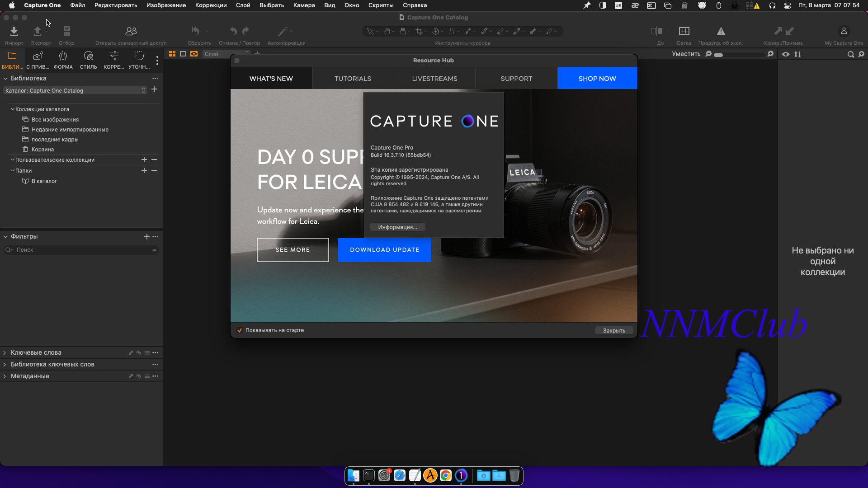Open the Export toolbar icon
Screen dimensions: 868x488
(38, 31)
